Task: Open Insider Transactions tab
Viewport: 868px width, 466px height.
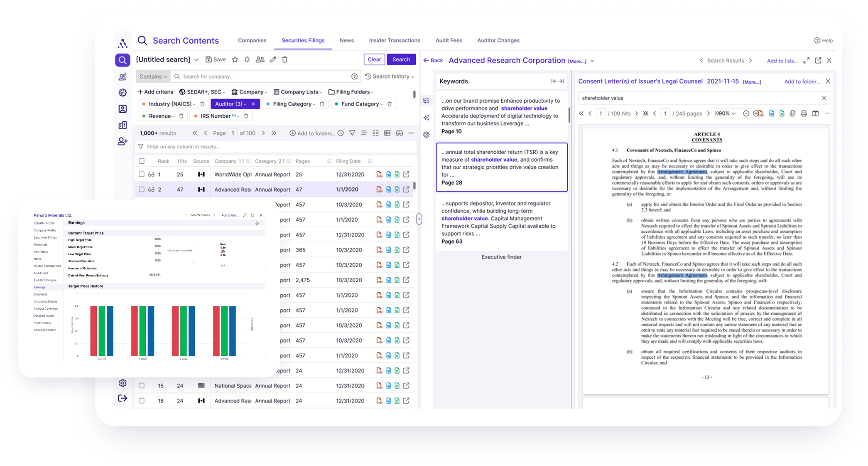Action: pyautogui.click(x=395, y=40)
